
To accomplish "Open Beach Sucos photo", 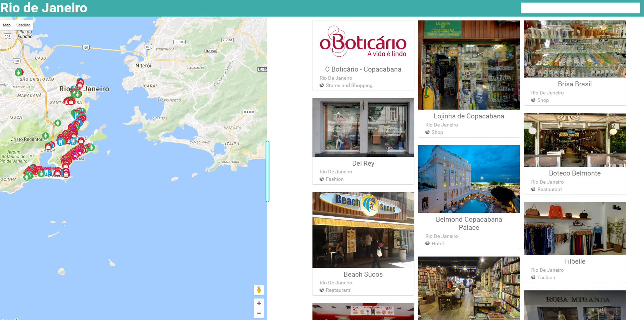I will (363, 230).
